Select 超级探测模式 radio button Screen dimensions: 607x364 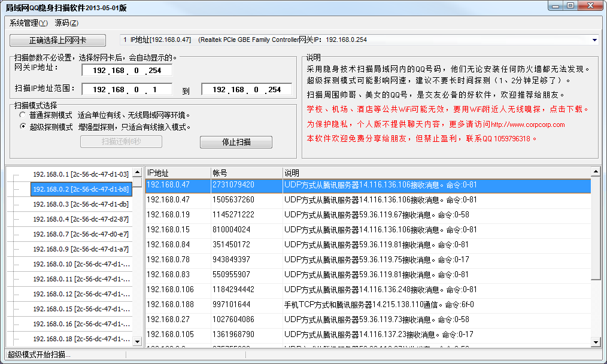23,127
